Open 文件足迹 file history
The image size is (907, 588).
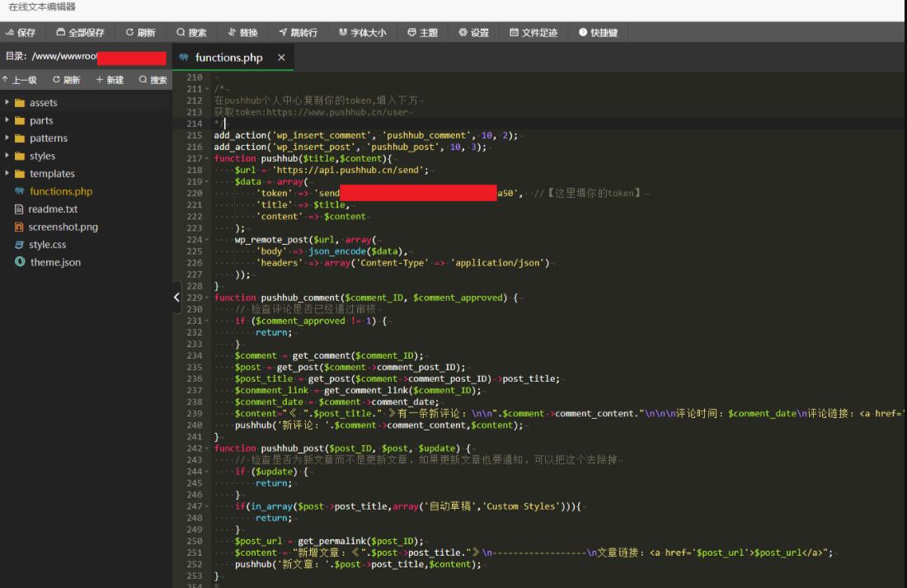point(533,32)
